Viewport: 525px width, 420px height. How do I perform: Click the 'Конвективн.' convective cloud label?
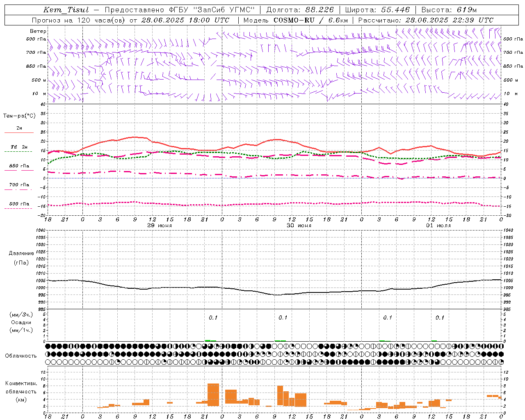point(21,383)
